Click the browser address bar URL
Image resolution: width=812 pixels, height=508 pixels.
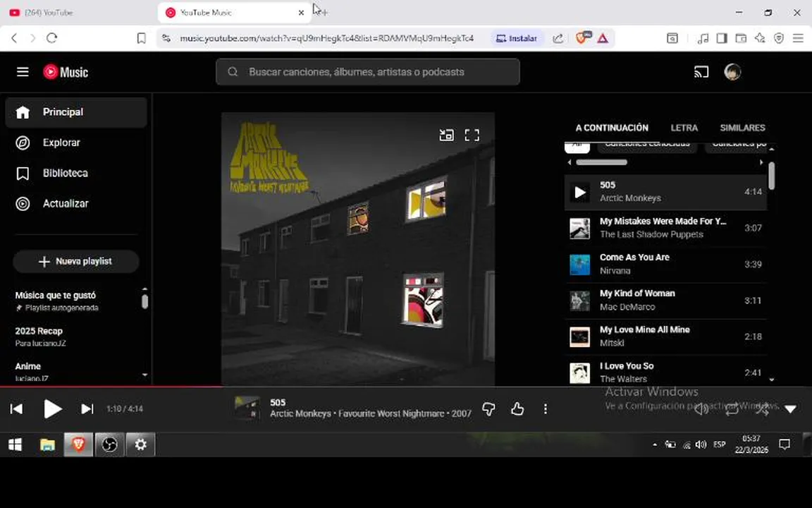pyautogui.click(x=326, y=38)
